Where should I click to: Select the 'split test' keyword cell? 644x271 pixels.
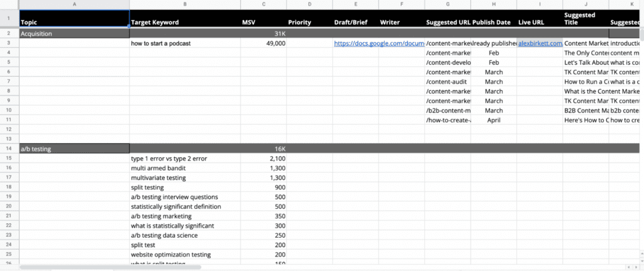coord(185,245)
